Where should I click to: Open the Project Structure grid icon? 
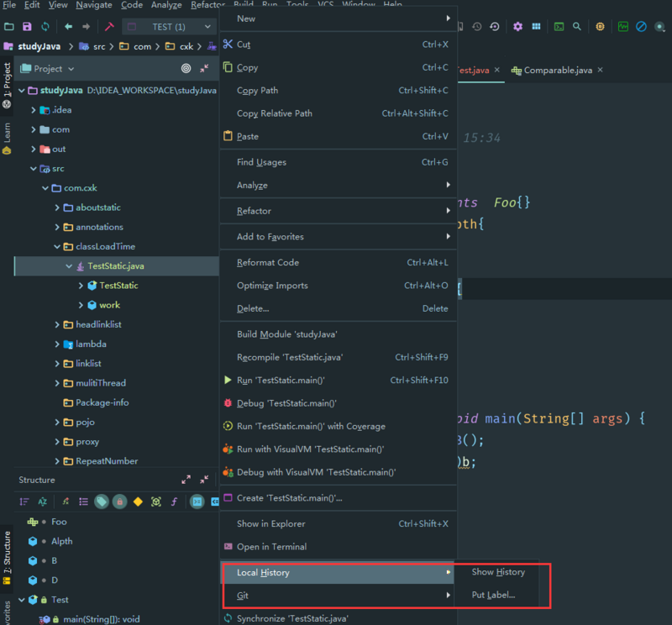click(536, 27)
